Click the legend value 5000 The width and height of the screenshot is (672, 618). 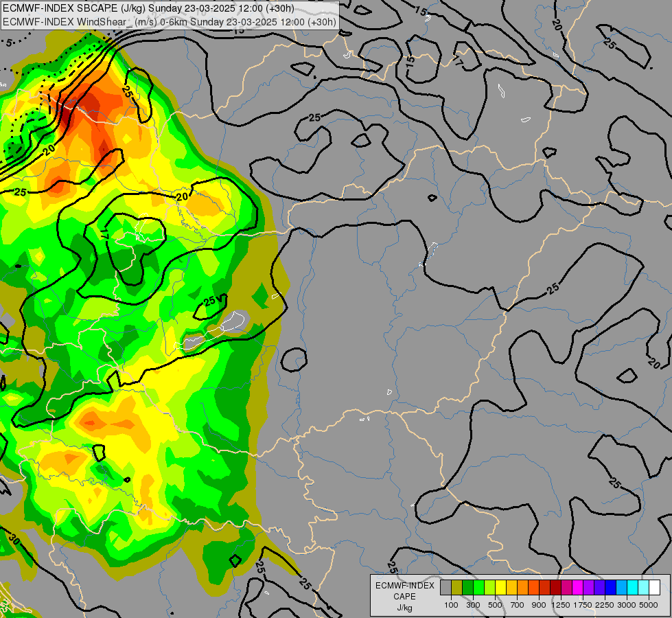[649, 605]
